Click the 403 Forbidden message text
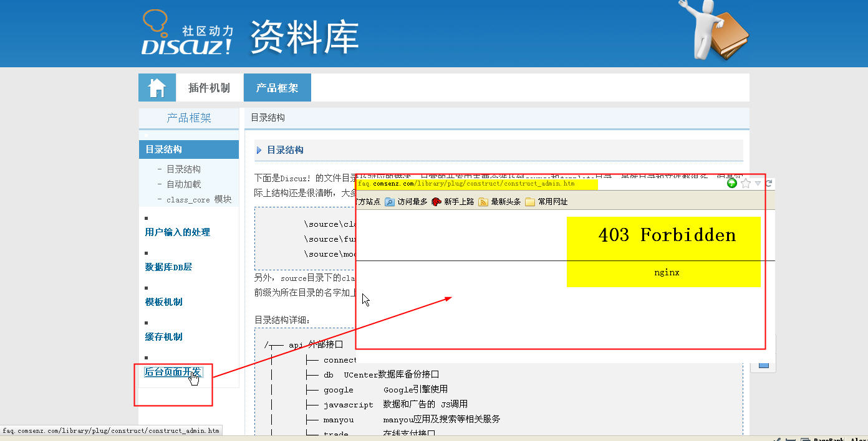Image resolution: width=868 pixels, height=441 pixels. point(667,235)
